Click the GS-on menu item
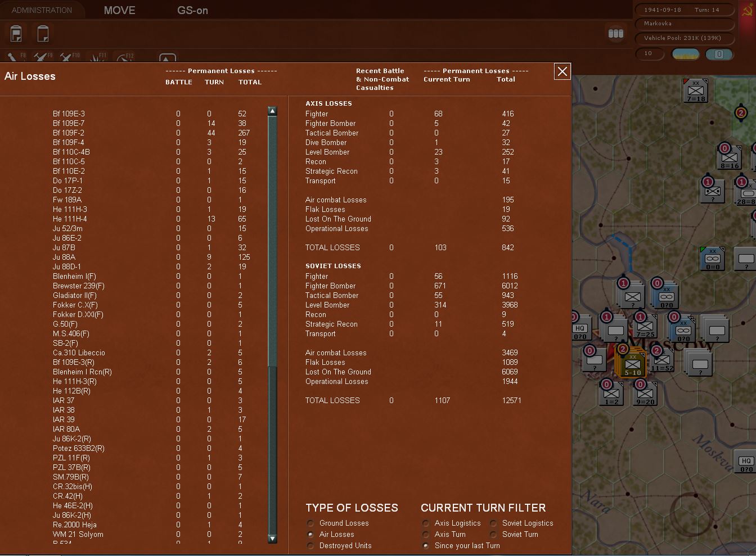Viewport: 756px width, 556px height. 192,10
